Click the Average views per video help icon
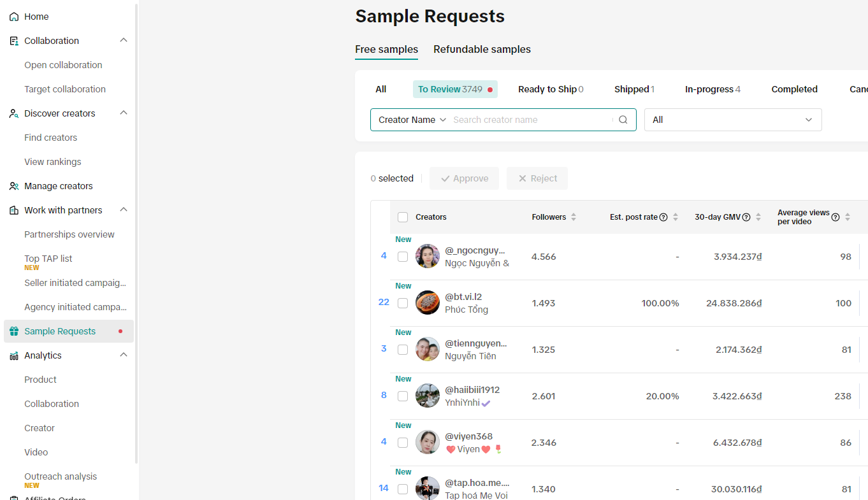This screenshot has width=868, height=500. pyautogui.click(x=835, y=217)
